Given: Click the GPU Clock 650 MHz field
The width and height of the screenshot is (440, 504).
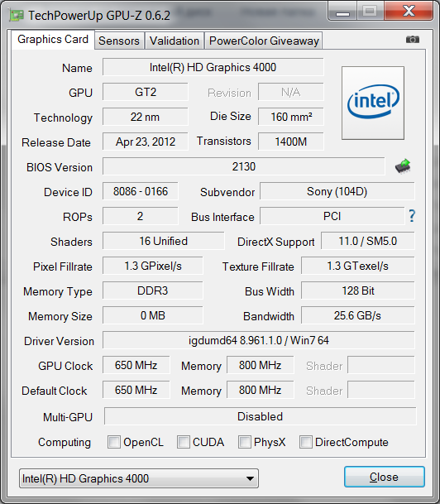Looking at the screenshot, I should tap(136, 365).
